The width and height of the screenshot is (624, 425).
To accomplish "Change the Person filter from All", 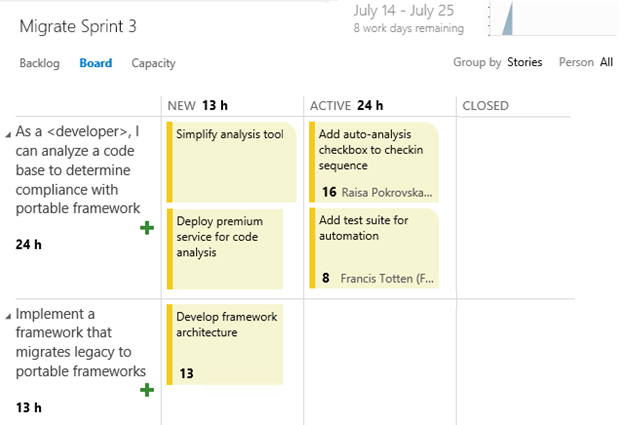I will coord(606,62).
